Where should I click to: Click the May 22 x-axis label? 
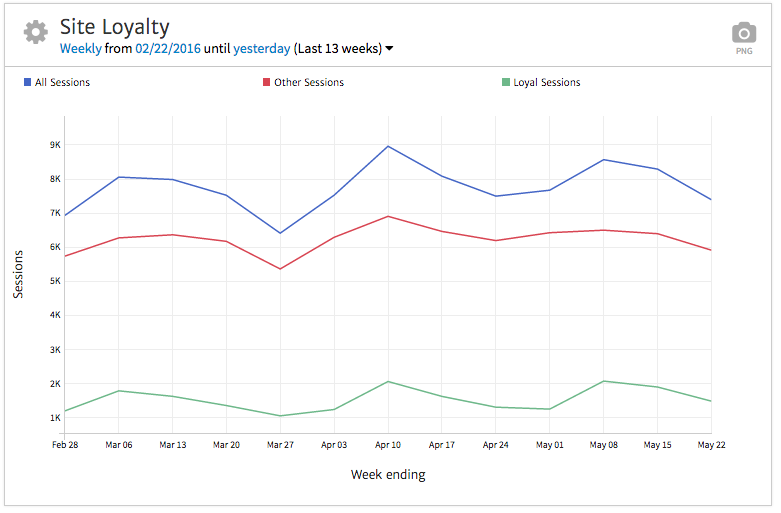(x=711, y=445)
